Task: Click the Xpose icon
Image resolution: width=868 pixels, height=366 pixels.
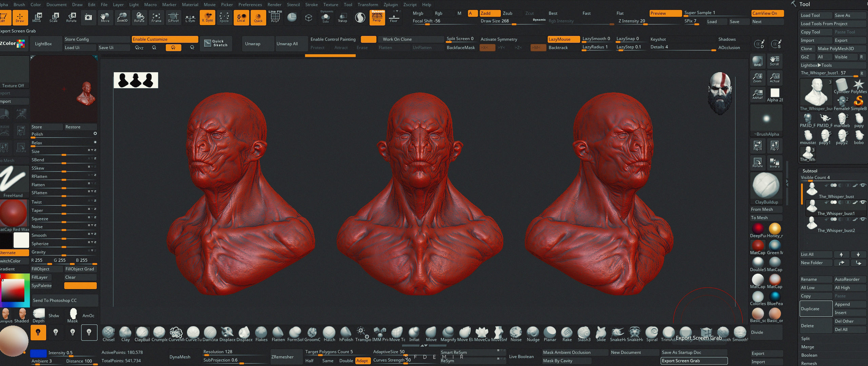Action: (x=224, y=17)
